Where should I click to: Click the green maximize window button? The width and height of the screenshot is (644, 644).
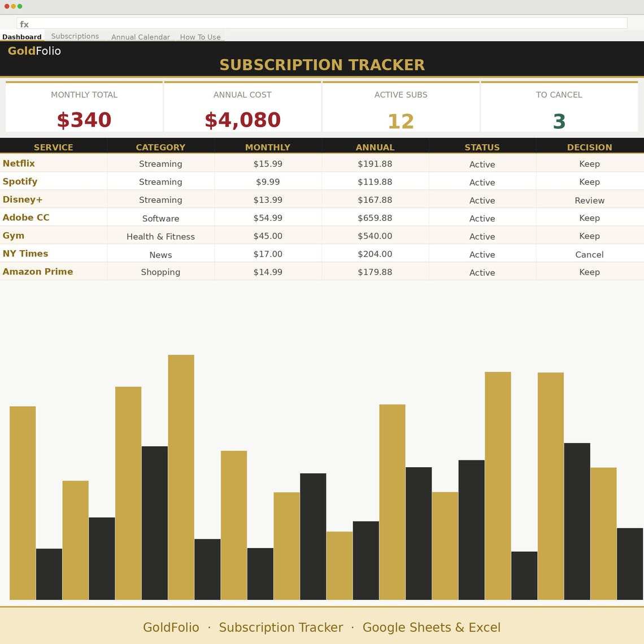pos(20,6)
